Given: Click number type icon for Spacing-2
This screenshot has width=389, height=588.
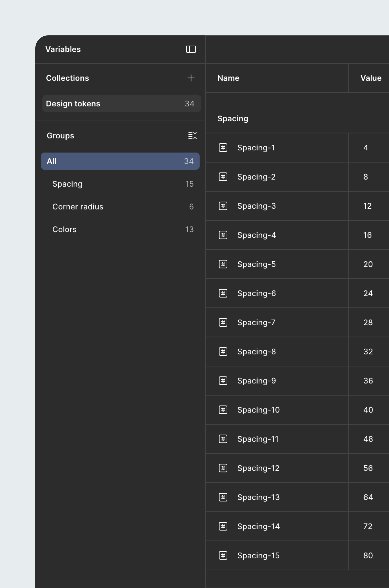Looking at the screenshot, I should coord(223,177).
